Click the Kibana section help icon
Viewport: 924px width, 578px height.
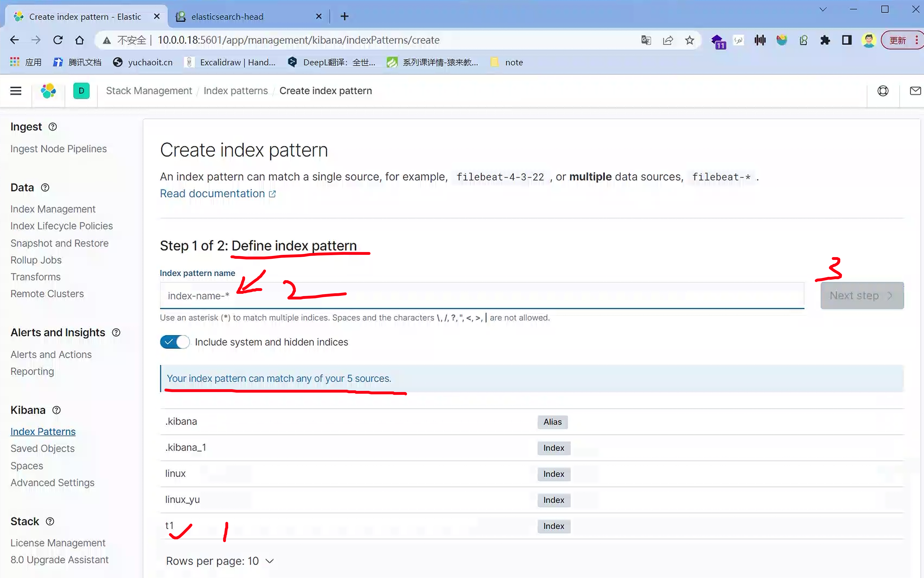[x=56, y=410]
